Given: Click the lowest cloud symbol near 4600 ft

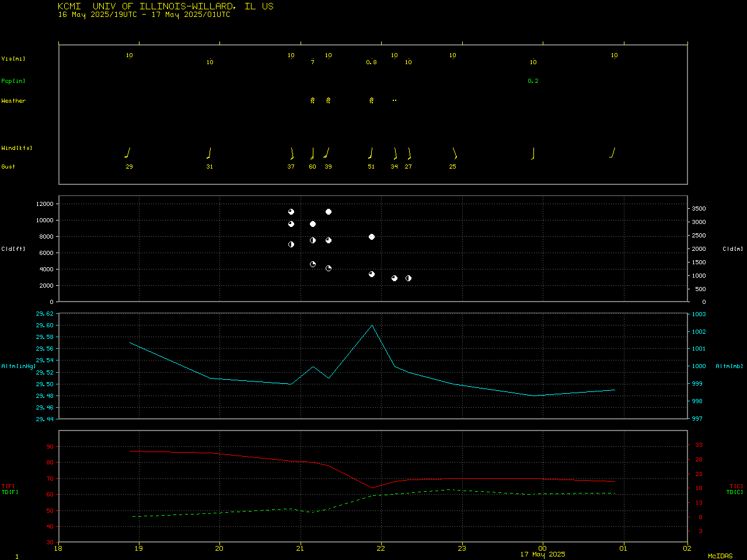Looking at the screenshot, I should (313, 264).
